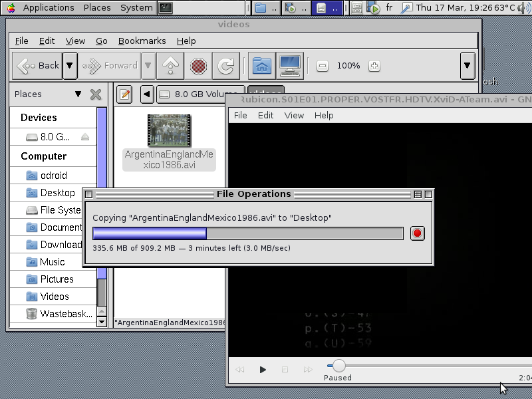Screen dimensions: 532x399
Task: Click the player's fast-forward button
Action: pos(308,370)
